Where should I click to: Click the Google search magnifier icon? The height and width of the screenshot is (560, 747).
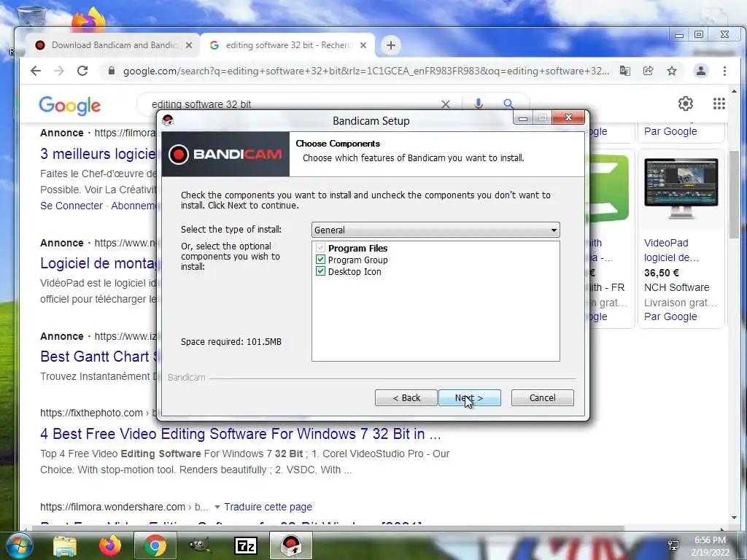pyautogui.click(x=508, y=104)
